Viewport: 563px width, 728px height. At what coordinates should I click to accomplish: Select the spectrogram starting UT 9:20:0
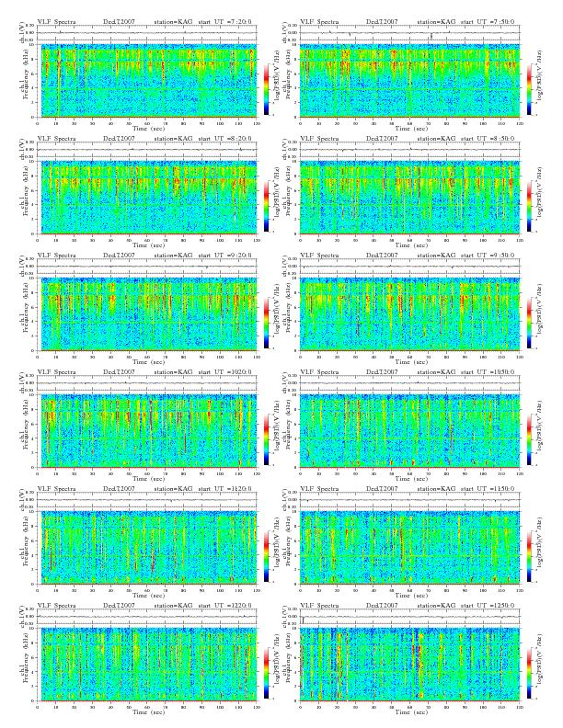click(x=147, y=314)
